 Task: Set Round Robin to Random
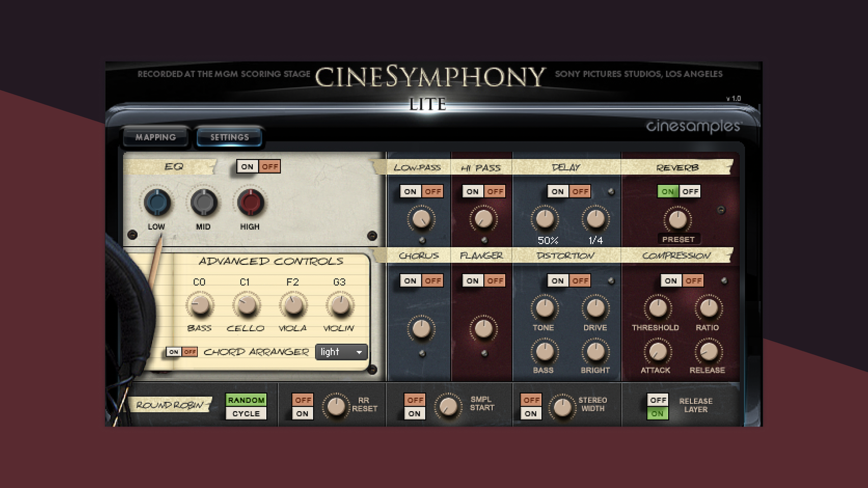(246, 400)
